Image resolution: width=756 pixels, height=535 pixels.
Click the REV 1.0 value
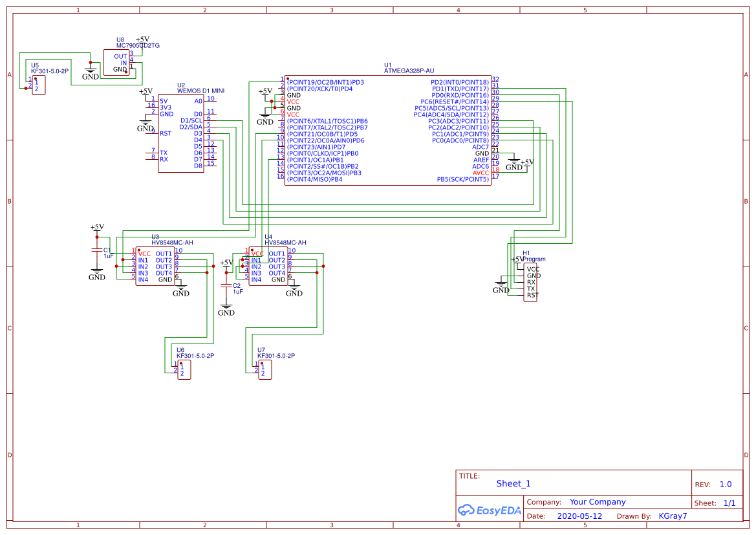pyautogui.click(x=726, y=485)
